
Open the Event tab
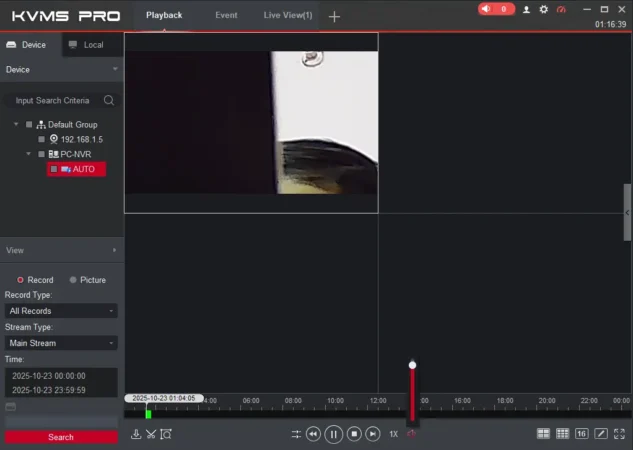tap(226, 15)
